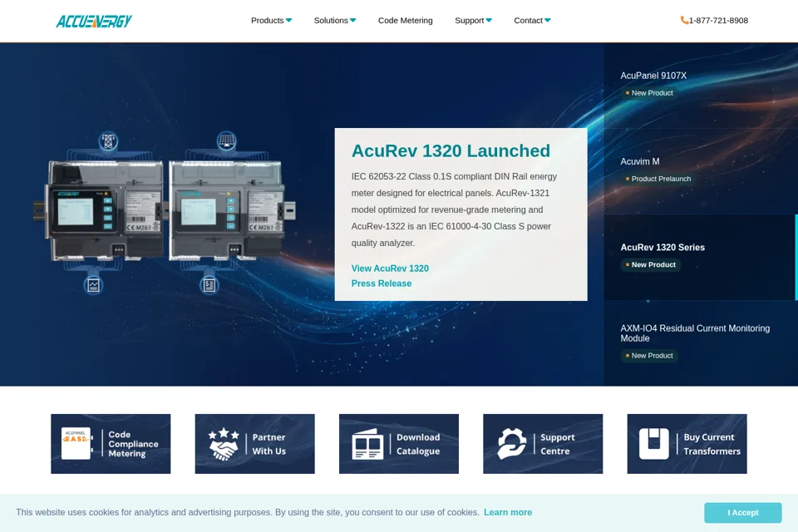Click the New Product badge under AXM-IO4 module
This screenshot has height=532, width=798.
point(649,355)
